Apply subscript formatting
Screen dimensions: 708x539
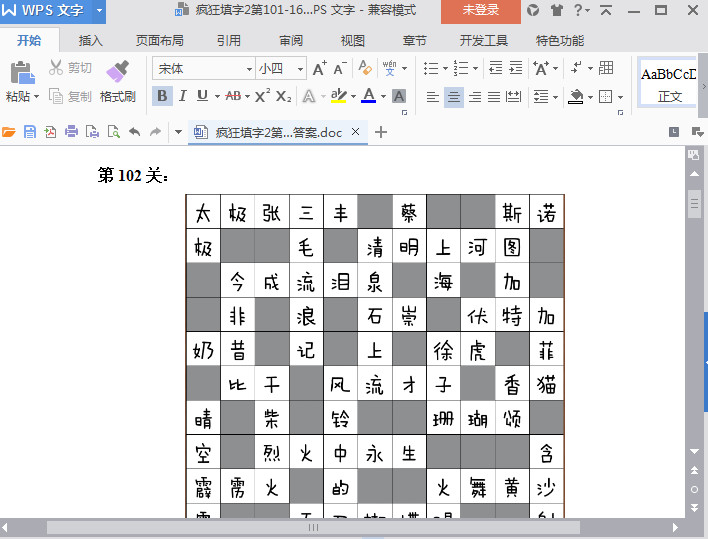click(284, 96)
